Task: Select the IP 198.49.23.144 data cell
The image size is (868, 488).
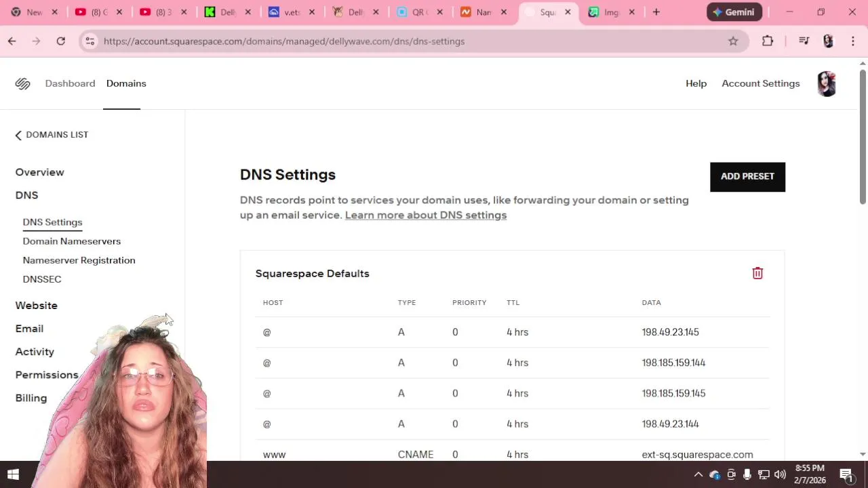Action: point(670,424)
